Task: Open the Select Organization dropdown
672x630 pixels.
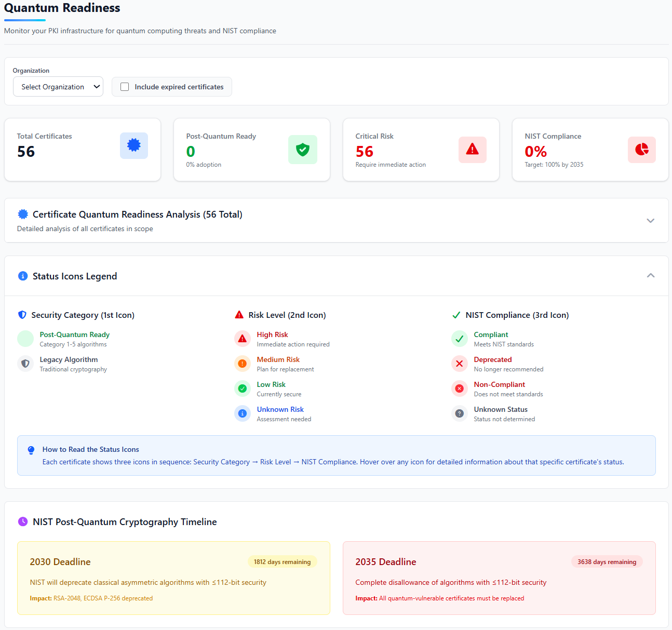Action: pyautogui.click(x=58, y=87)
